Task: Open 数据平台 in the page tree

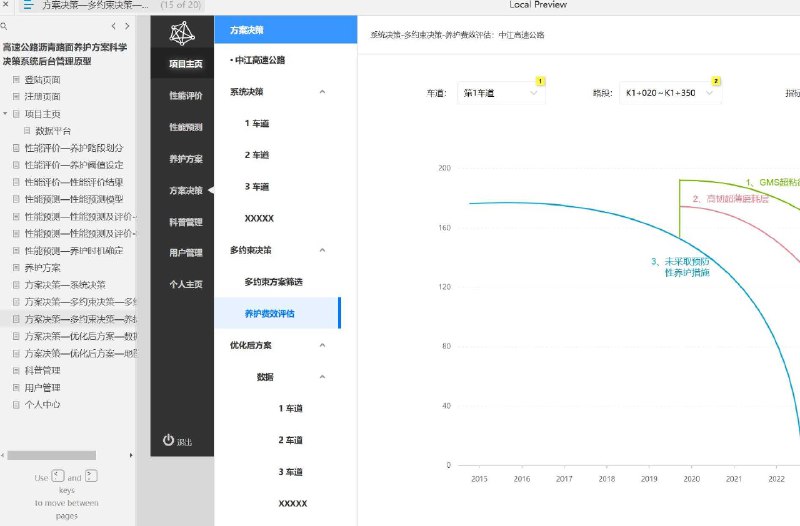Action: point(53,131)
